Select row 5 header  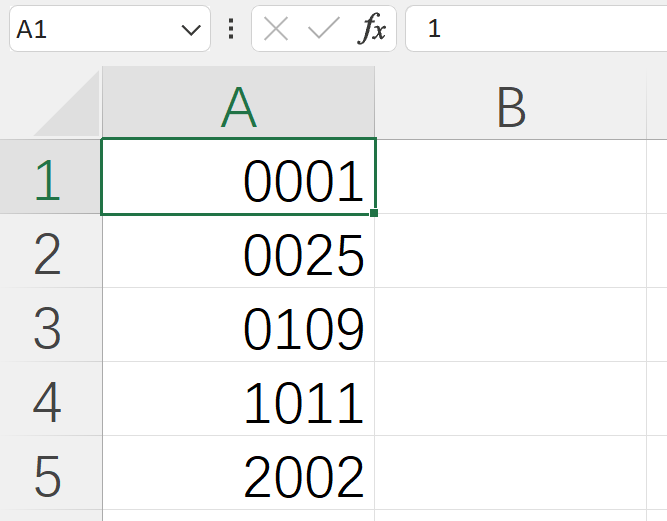[x=49, y=476]
